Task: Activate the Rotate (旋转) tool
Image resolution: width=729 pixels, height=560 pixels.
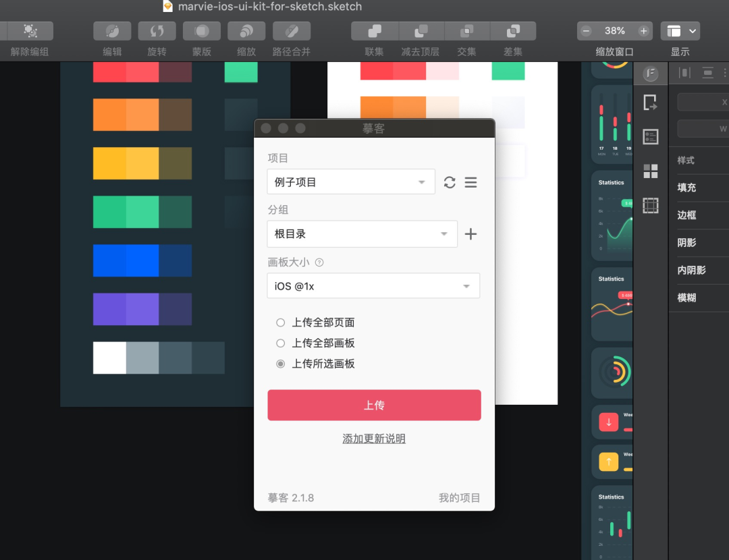Action: pyautogui.click(x=157, y=31)
